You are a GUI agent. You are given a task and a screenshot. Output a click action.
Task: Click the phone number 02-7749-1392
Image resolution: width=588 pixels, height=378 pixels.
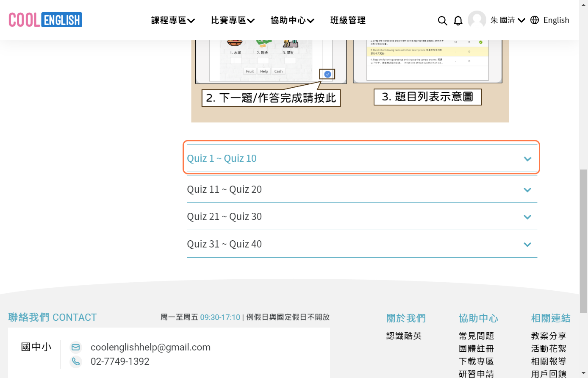tap(120, 361)
